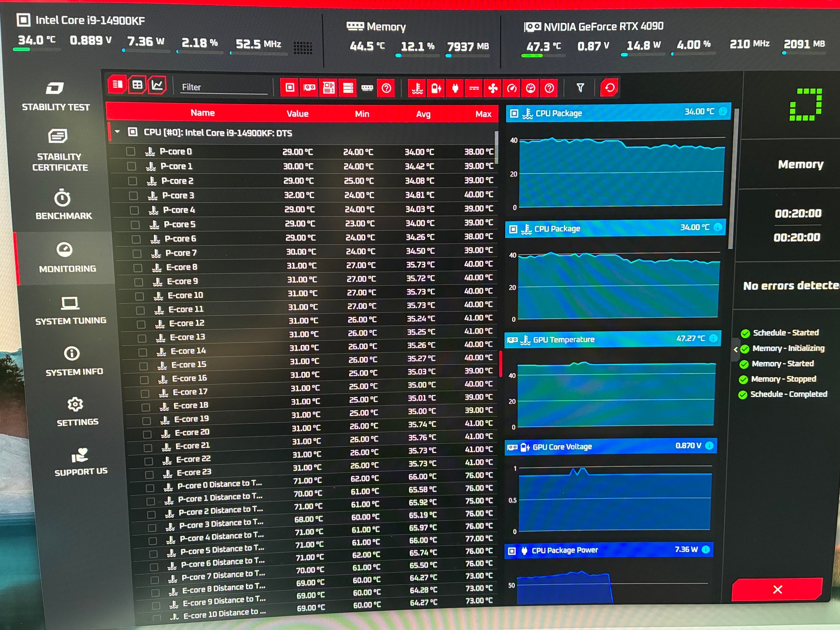840x630 pixels.
Task: Click the Filter text field
Action: 224,87
